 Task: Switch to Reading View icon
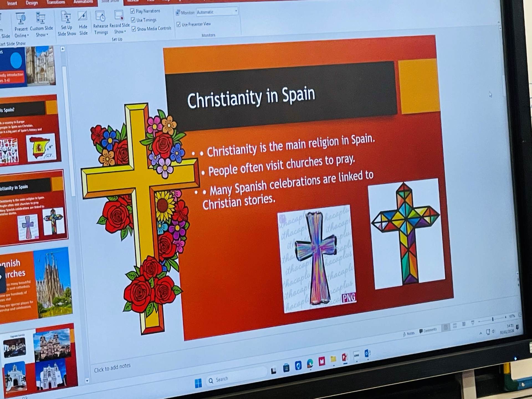[x=464, y=324]
